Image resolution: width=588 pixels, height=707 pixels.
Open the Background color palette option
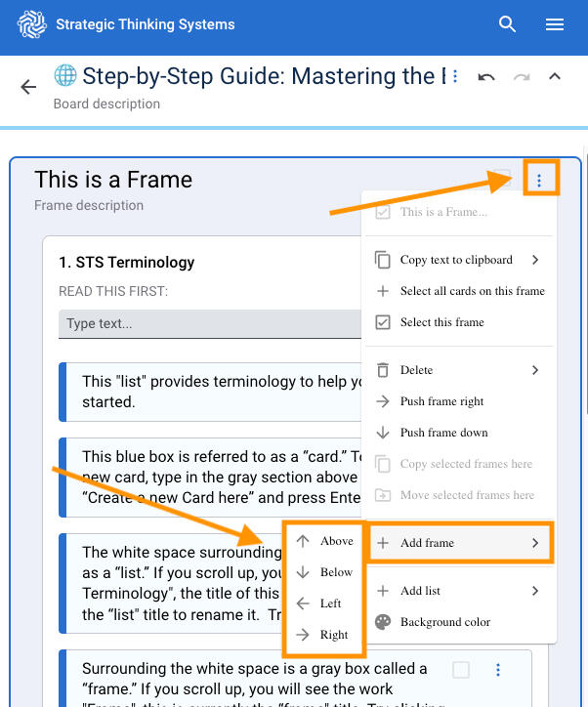pyautogui.click(x=444, y=622)
